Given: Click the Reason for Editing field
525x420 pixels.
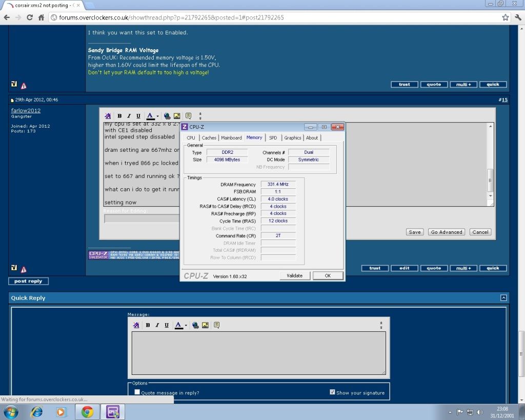Looking at the screenshot, I should [x=142, y=218].
